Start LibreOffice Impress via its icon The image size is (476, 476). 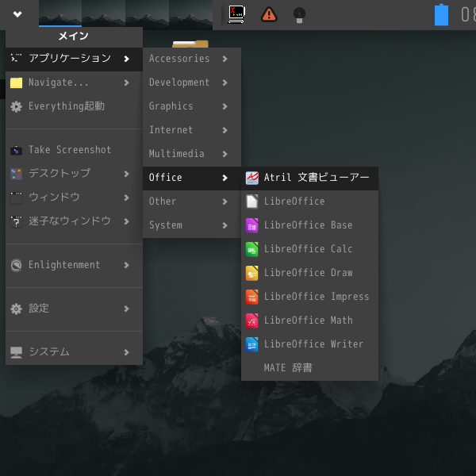pyautogui.click(x=251, y=297)
